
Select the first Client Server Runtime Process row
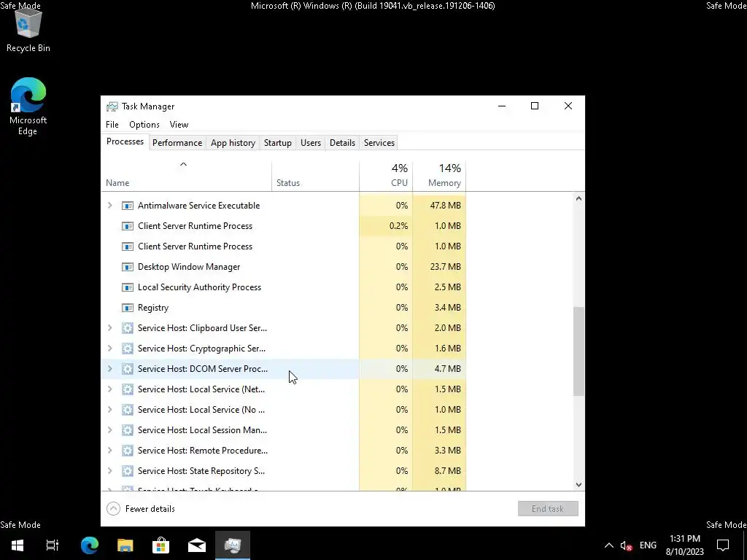click(x=284, y=226)
